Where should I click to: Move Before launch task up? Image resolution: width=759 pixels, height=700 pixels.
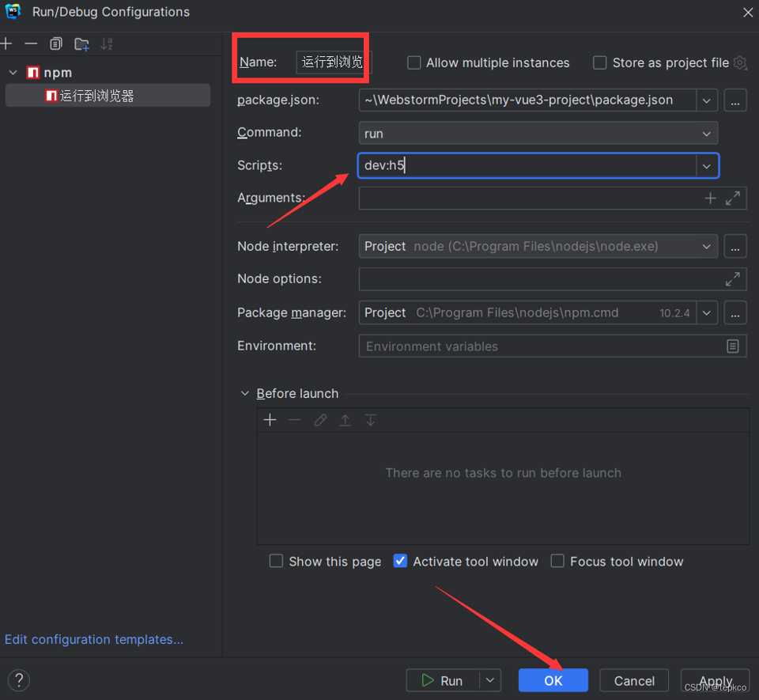(x=346, y=420)
